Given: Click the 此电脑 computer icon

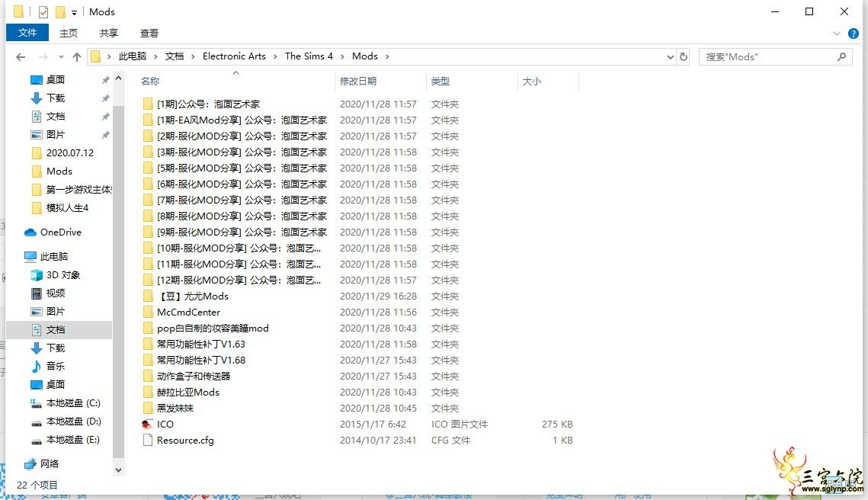Looking at the screenshot, I should (30, 256).
